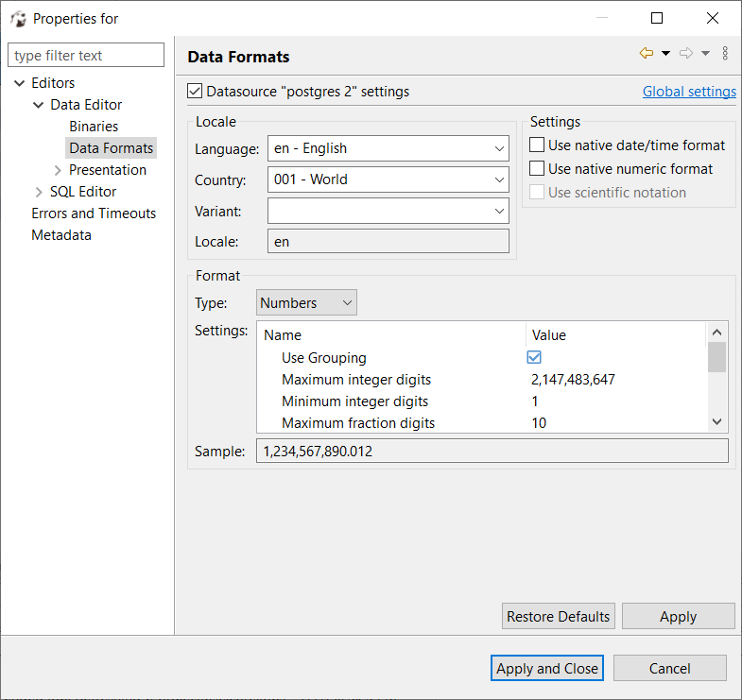The image size is (742, 700).
Task: Expand the SQL Editor tree node
Action: [x=39, y=192]
